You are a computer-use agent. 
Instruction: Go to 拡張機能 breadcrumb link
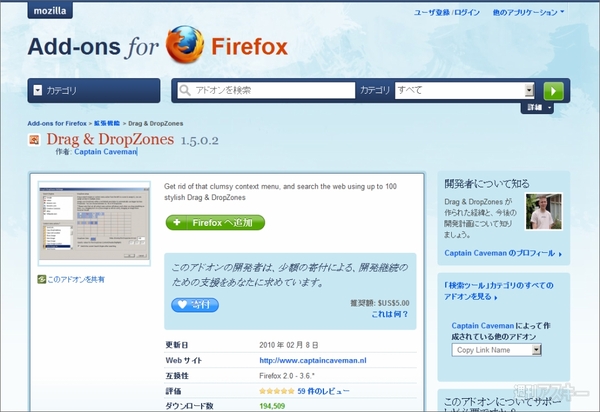click(x=107, y=124)
